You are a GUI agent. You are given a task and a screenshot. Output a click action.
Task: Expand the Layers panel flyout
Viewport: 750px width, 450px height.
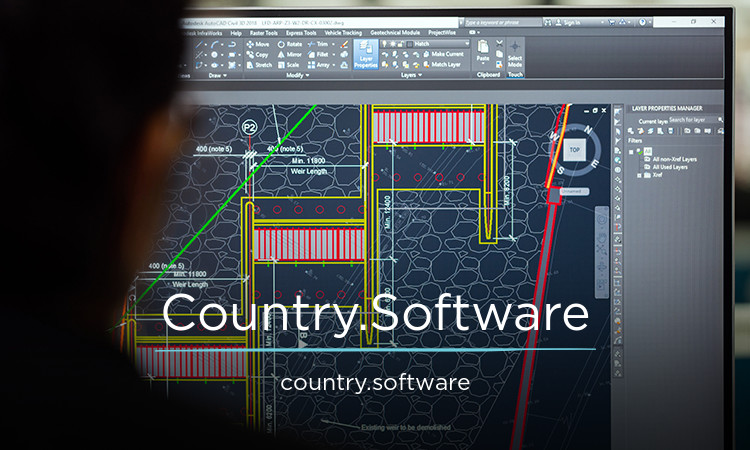point(411,75)
